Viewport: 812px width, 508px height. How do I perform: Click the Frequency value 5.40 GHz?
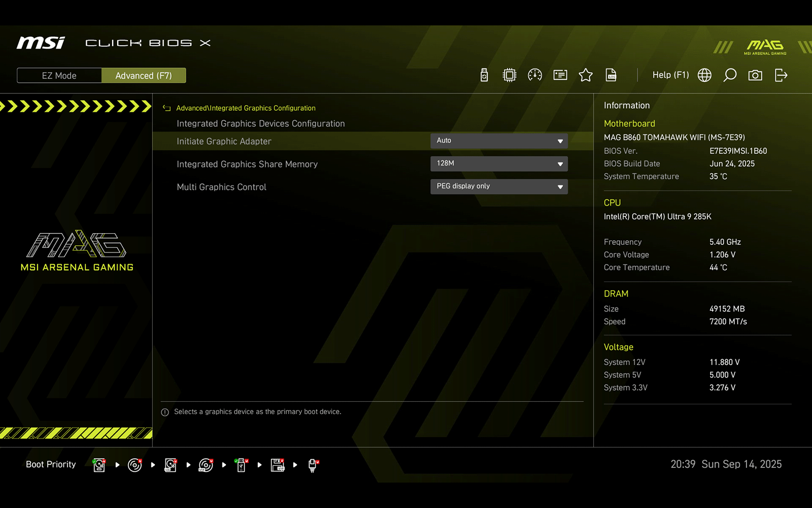(725, 242)
